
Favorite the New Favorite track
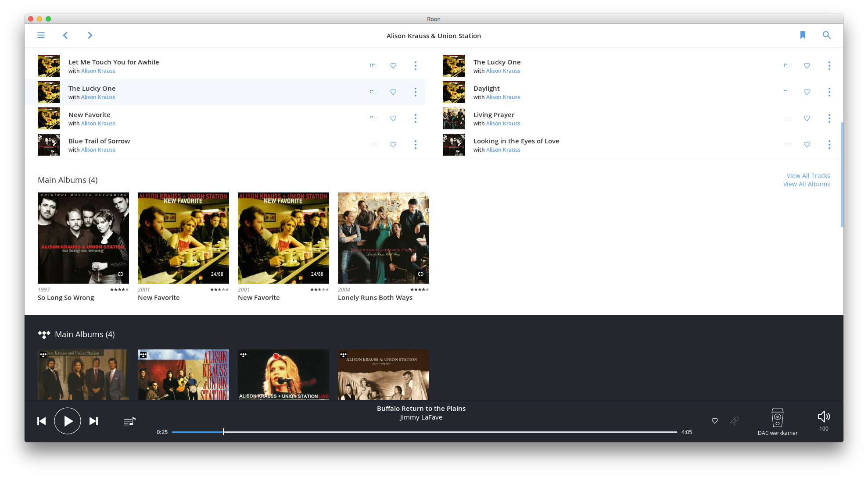pyautogui.click(x=393, y=118)
